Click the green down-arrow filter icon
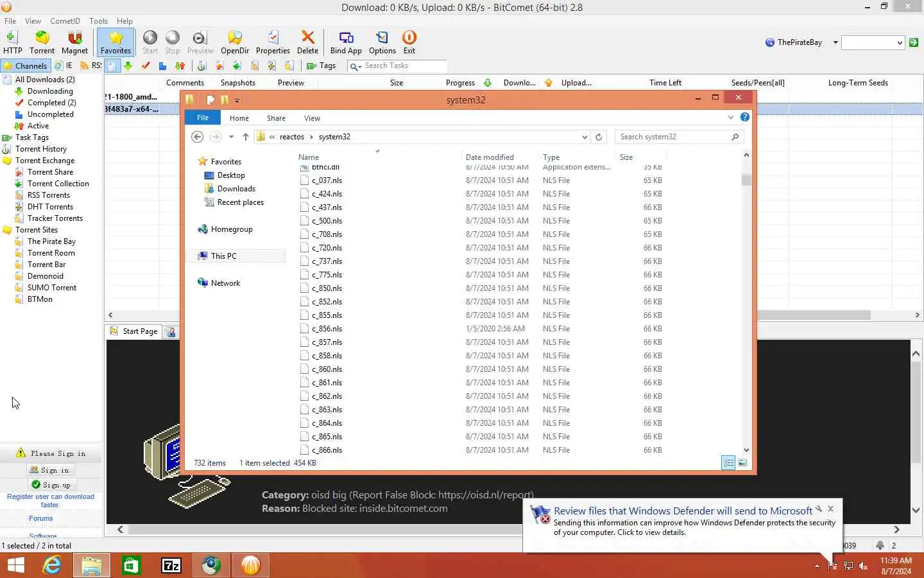This screenshot has height=578, width=924. [128, 66]
